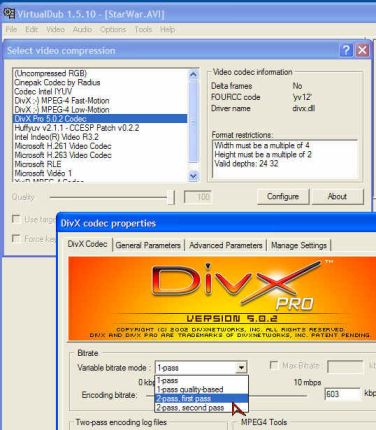Select DivX MPEG-4 Fast-Motion codec
The width and height of the screenshot is (376, 430).
tap(100, 100)
